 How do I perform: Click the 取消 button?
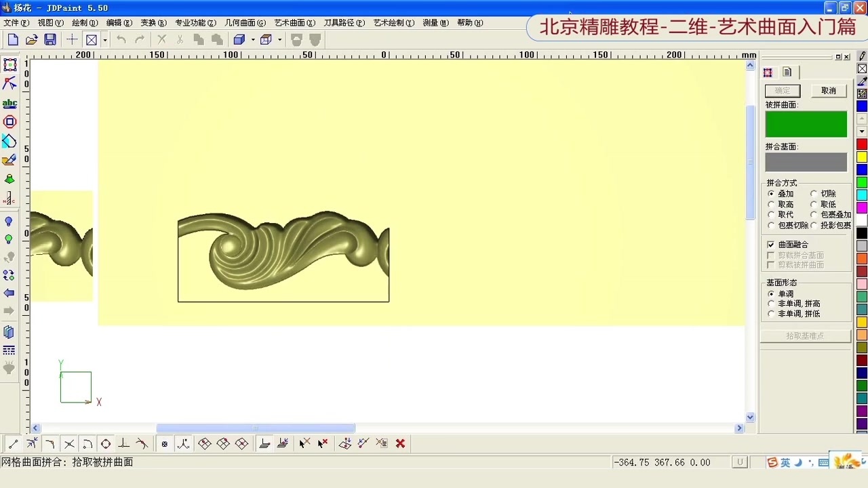click(829, 91)
